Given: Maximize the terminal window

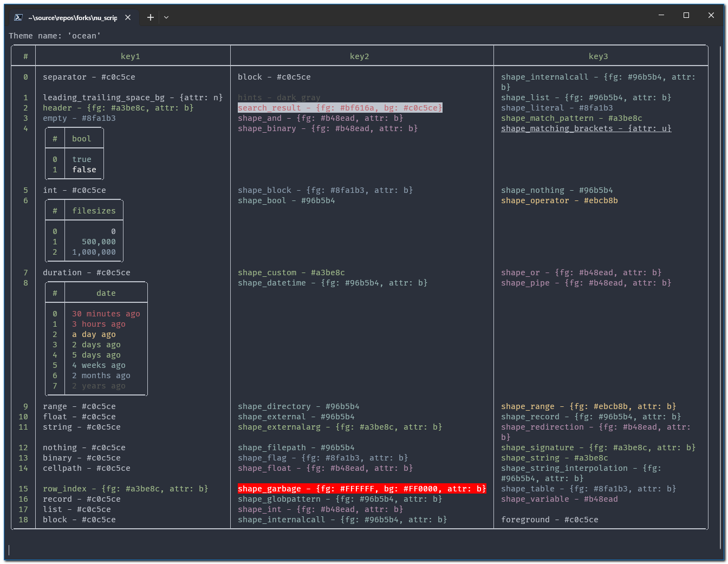Looking at the screenshot, I should (686, 15).
